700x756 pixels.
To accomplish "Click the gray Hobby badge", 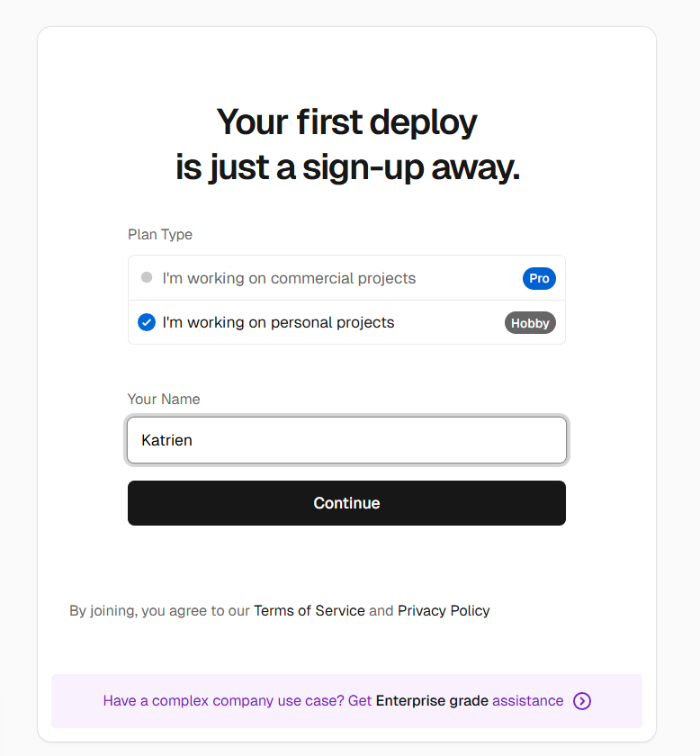I will point(530,323).
